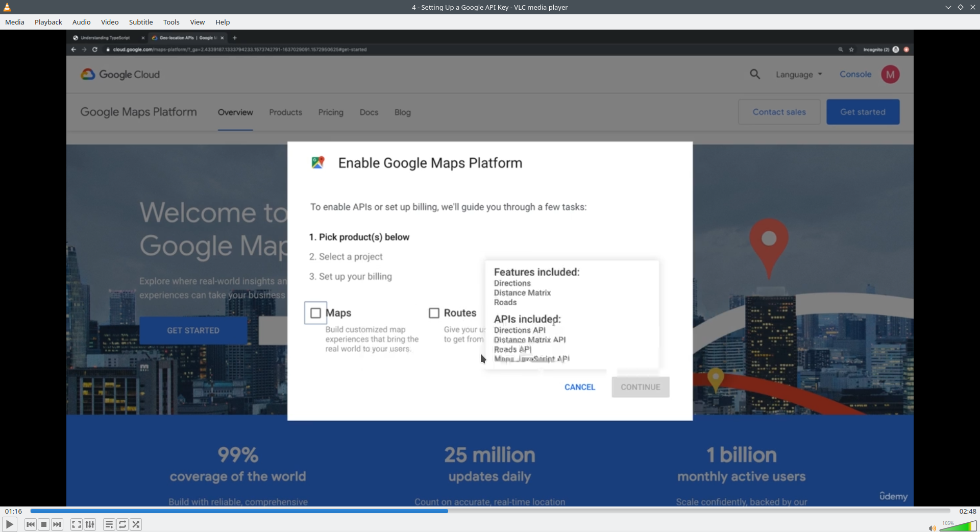
Task: Select the Overview tab
Action: pyautogui.click(x=235, y=112)
